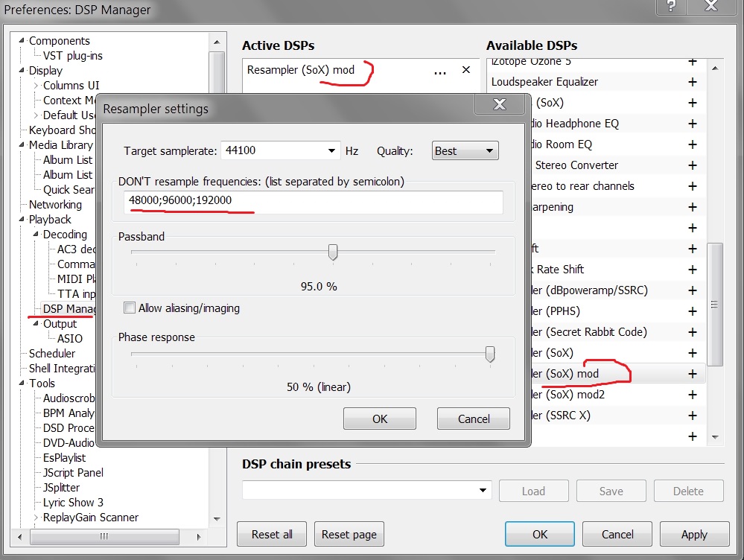Open Lyric Show 3 preferences
Image resolution: width=744 pixels, height=560 pixels.
click(73, 503)
